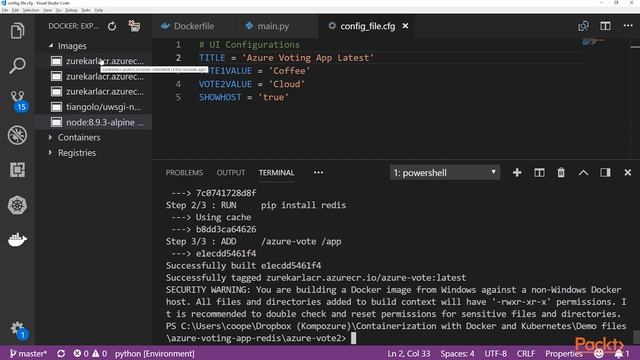
Task: Open the View menu
Action: pos(47,10)
